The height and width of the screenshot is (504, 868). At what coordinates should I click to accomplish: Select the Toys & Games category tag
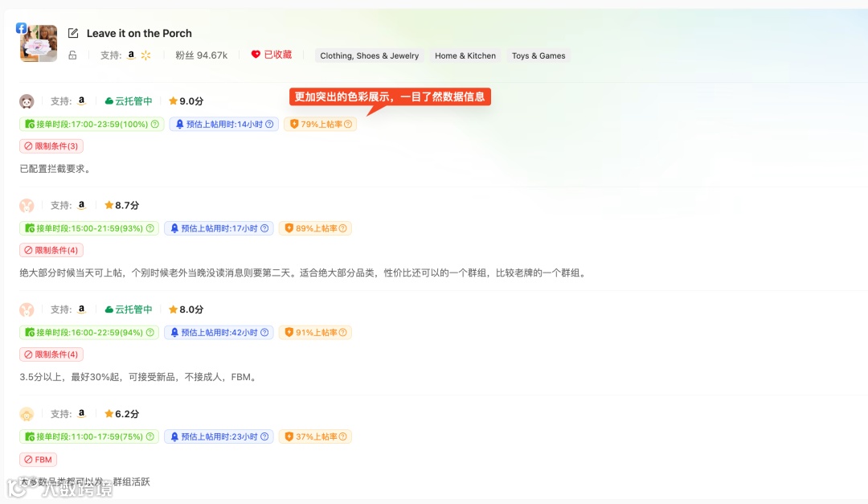(538, 55)
